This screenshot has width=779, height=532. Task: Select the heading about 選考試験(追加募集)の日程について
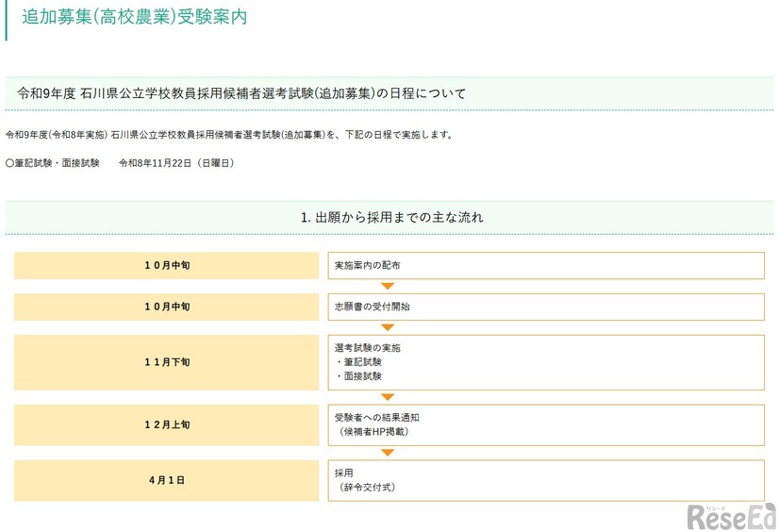(241, 93)
